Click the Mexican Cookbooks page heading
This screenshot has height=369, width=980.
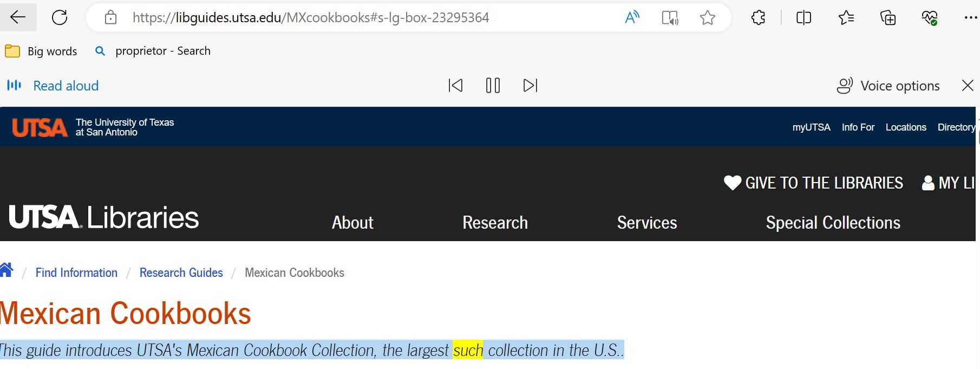click(x=126, y=313)
